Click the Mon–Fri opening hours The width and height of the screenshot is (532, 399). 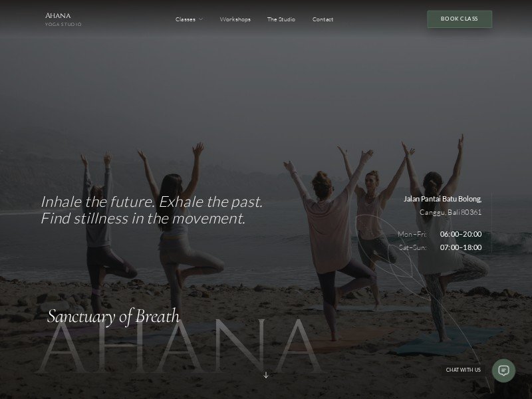coord(440,234)
